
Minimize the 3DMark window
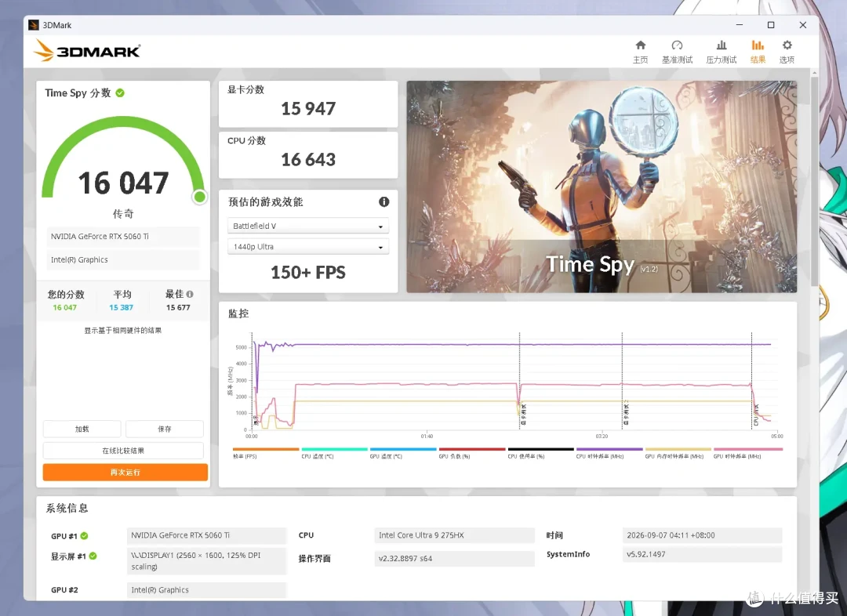coord(740,25)
